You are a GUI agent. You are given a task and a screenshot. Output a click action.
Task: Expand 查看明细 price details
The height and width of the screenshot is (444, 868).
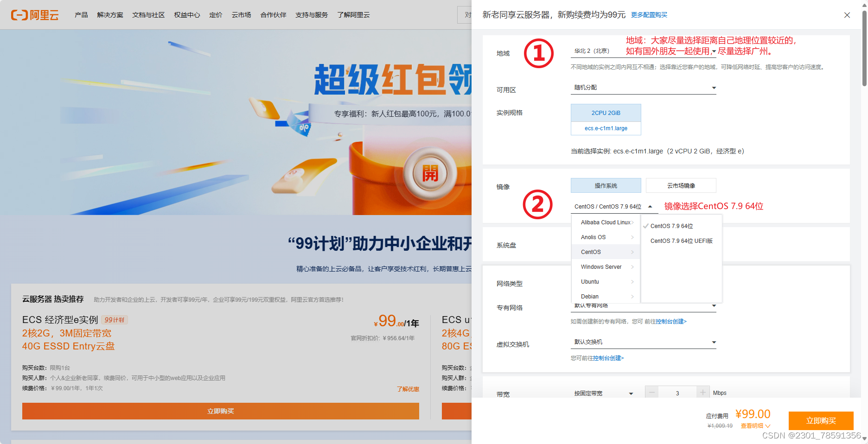(x=755, y=425)
